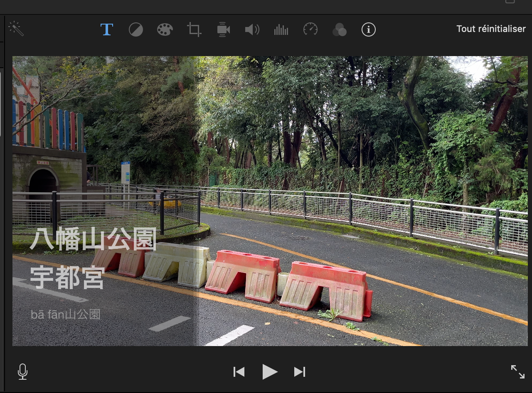Open the noise reduction and equalizer
The image size is (532, 393).
click(x=281, y=29)
